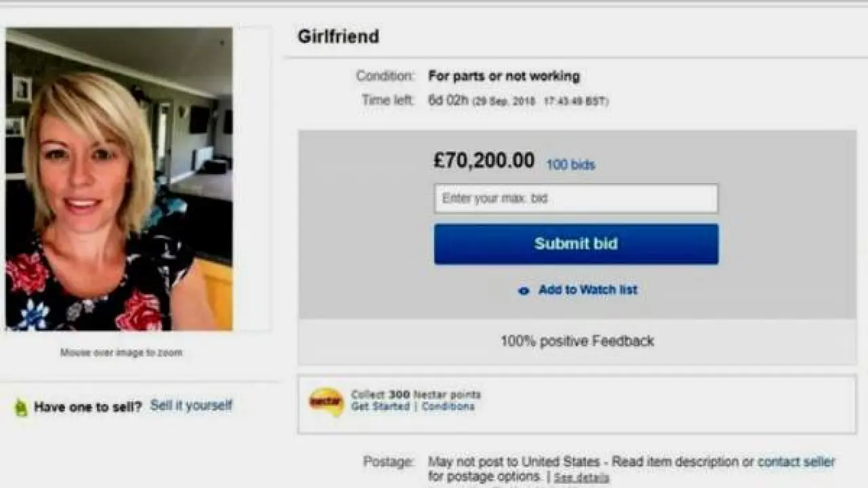Click the time left 6d 02h value

pyautogui.click(x=448, y=100)
